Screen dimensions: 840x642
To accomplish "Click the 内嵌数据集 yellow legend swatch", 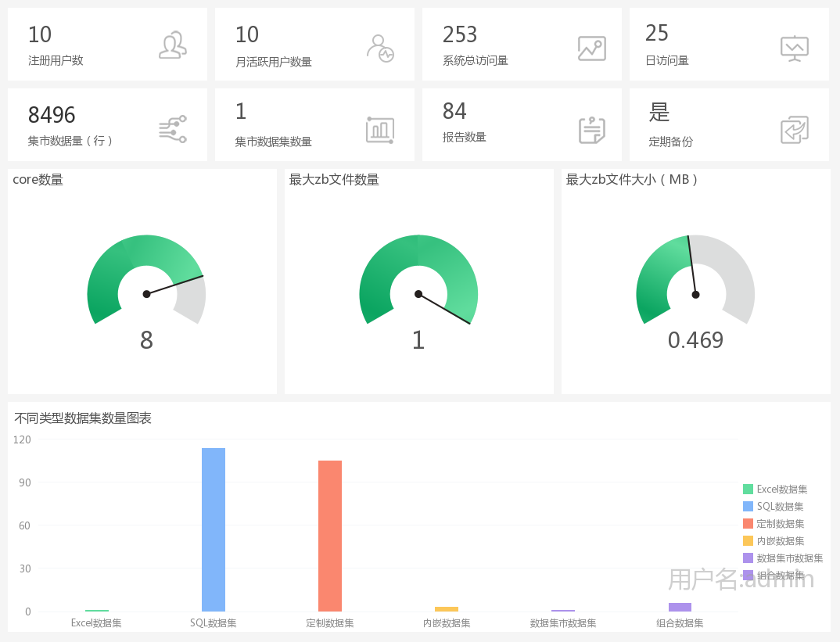I will [748, 541].
